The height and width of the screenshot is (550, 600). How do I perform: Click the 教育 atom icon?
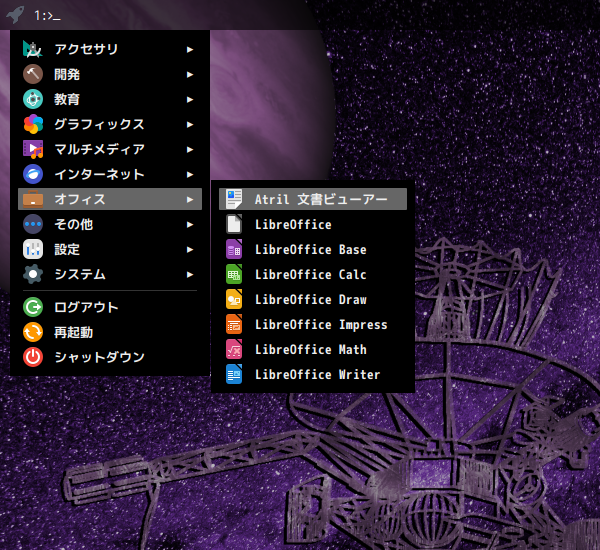tap(33, 99)
